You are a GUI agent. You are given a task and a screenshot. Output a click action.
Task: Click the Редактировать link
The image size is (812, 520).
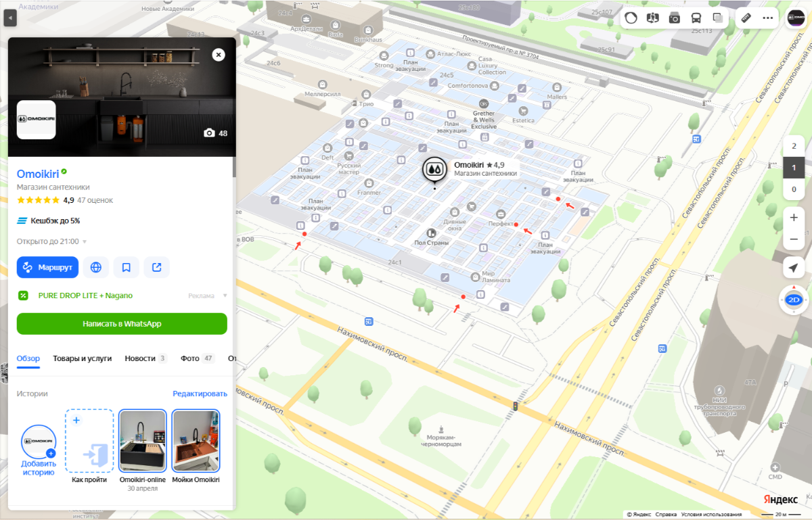pos(200,394)
